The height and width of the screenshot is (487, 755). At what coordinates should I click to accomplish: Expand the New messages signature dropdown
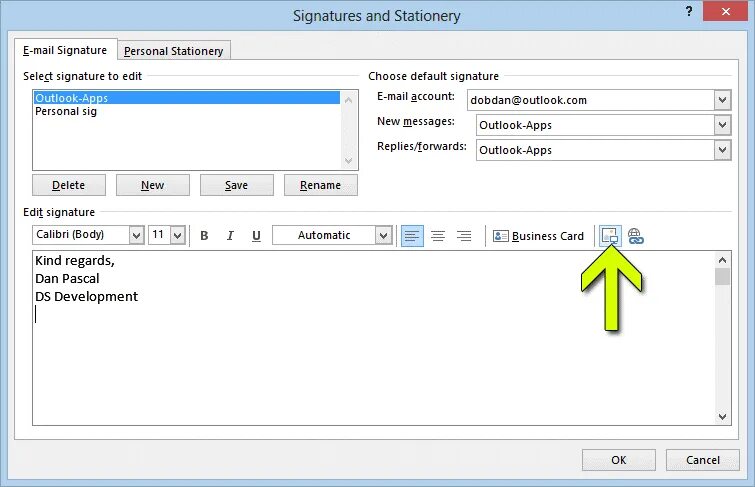click(x=722, y=125)
